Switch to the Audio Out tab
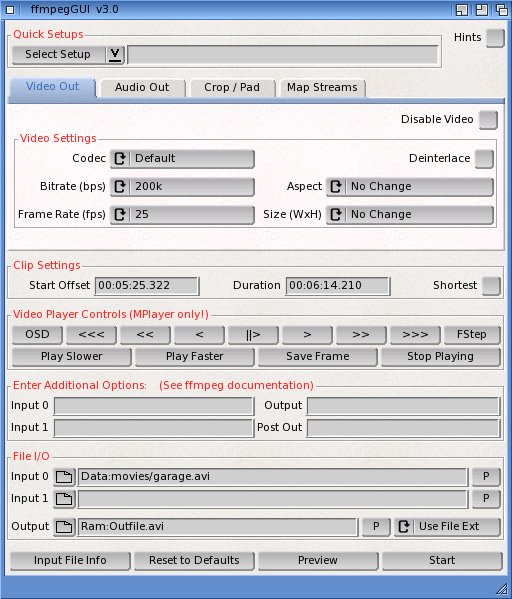Image resolution: width=512 pixels, height=599 pixels. 142,88
